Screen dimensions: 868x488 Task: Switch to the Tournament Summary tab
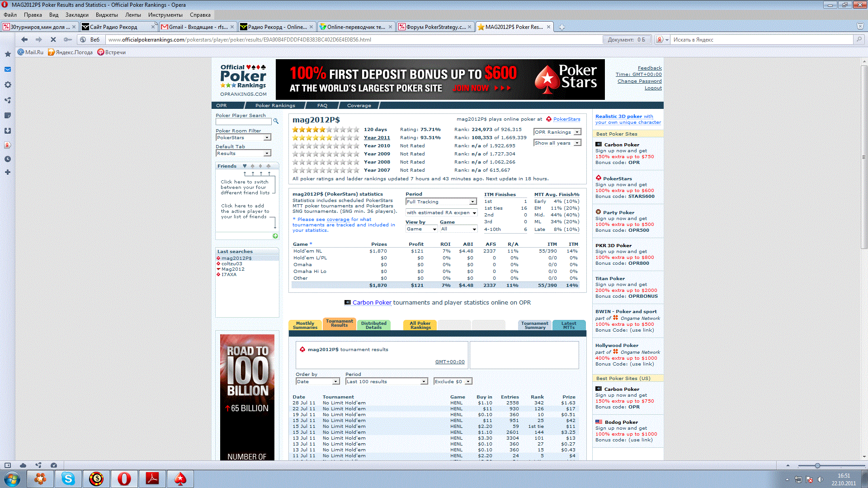coord(535,325)
